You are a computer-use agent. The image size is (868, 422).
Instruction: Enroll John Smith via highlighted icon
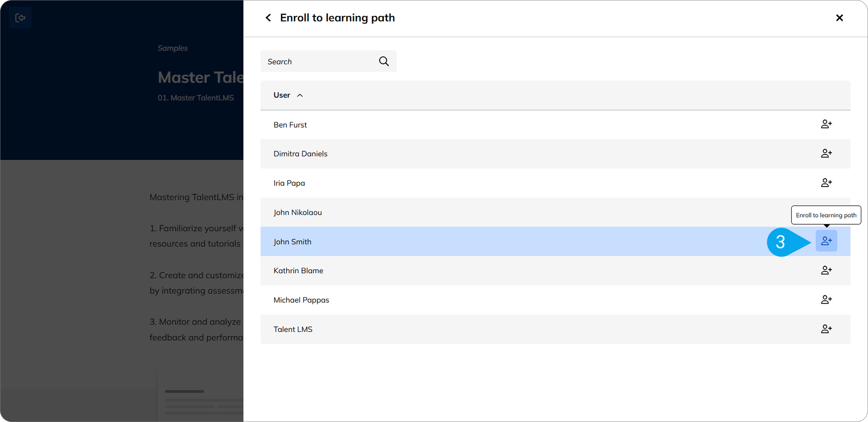(826, 241)
